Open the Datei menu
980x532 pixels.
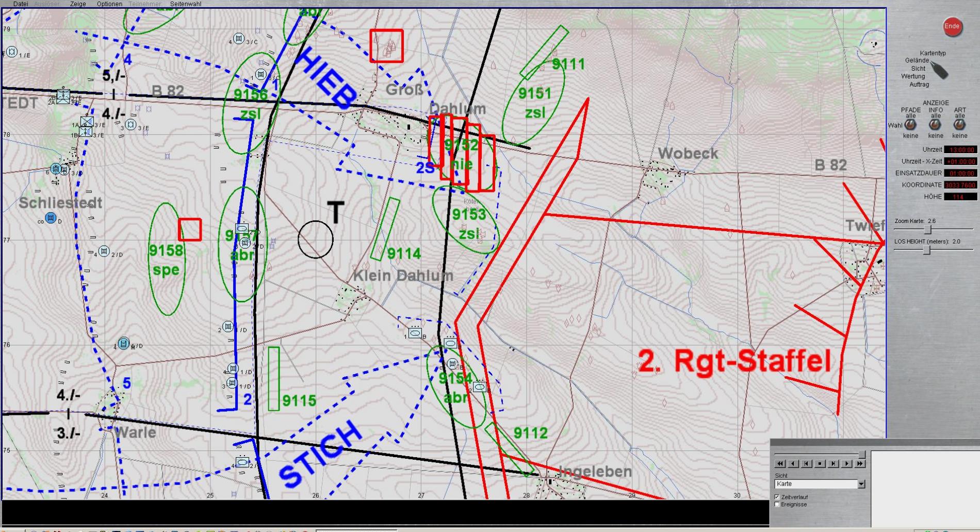pyautogui.click(x=21, y=4)
